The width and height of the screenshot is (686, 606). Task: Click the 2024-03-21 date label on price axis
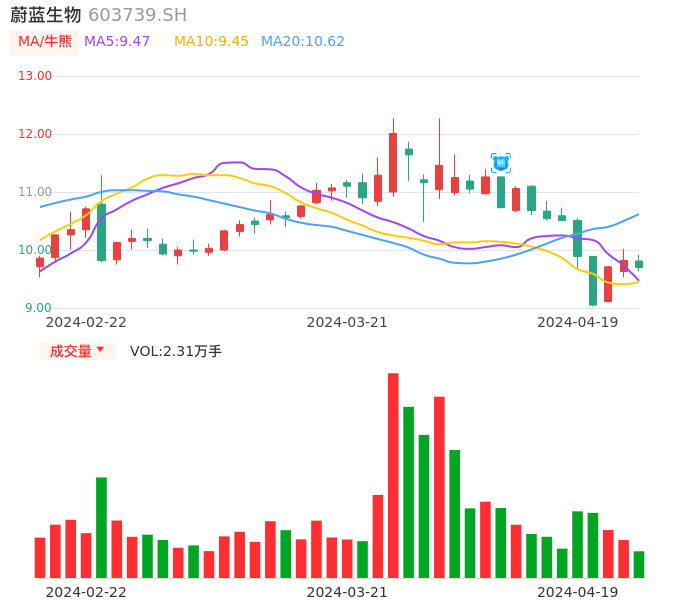[347, 322]
